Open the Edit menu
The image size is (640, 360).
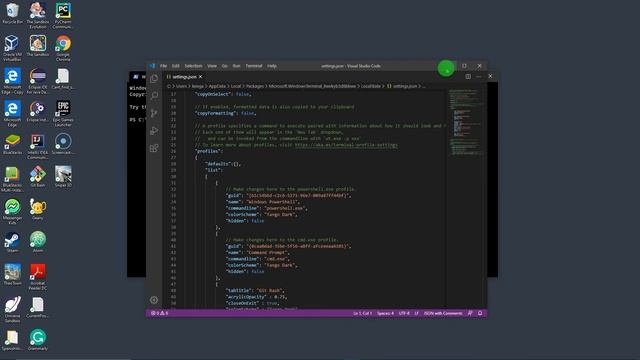(176, 66)
